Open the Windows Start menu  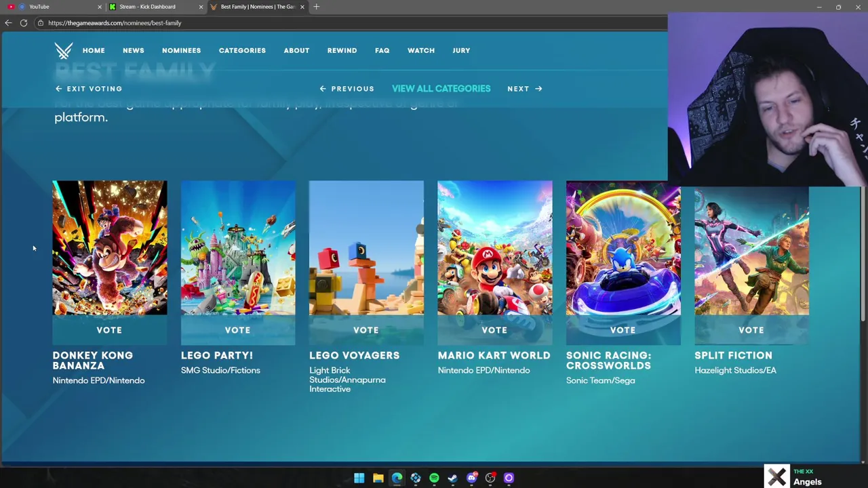[359, 478]
